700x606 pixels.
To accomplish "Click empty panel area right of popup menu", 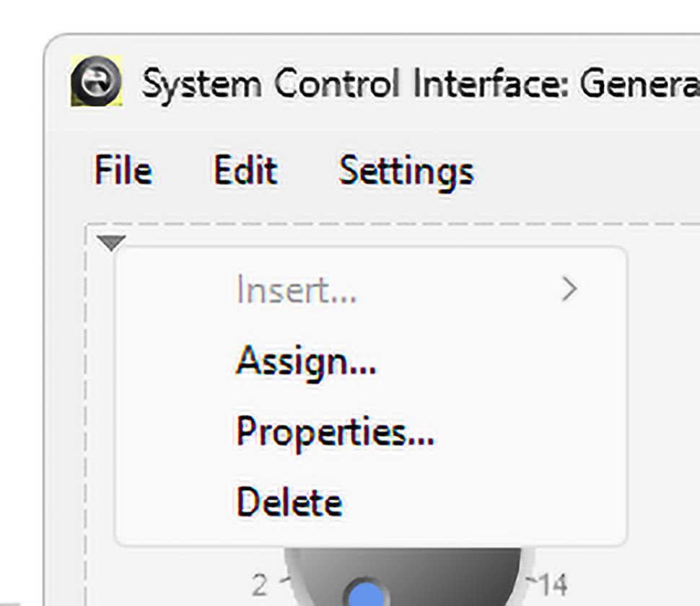I will click(664, 397).
